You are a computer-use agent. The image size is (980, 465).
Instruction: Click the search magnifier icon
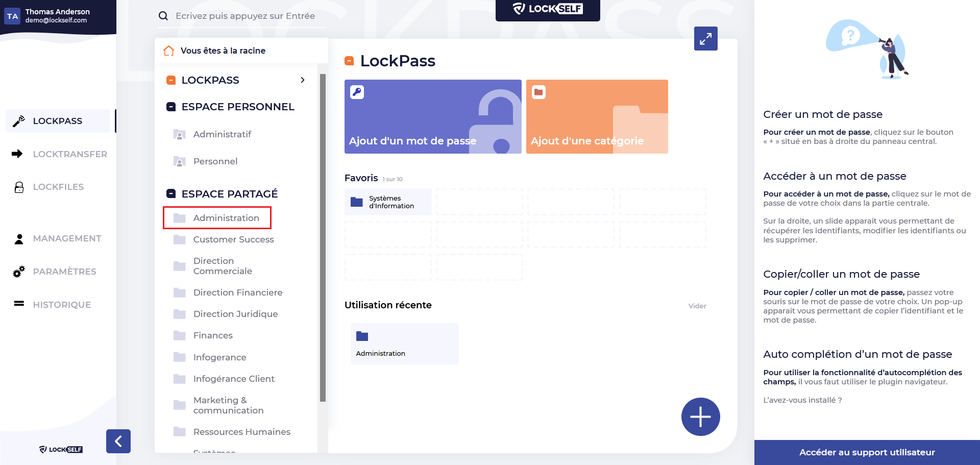pyautogui.click(x=163, y=16)
